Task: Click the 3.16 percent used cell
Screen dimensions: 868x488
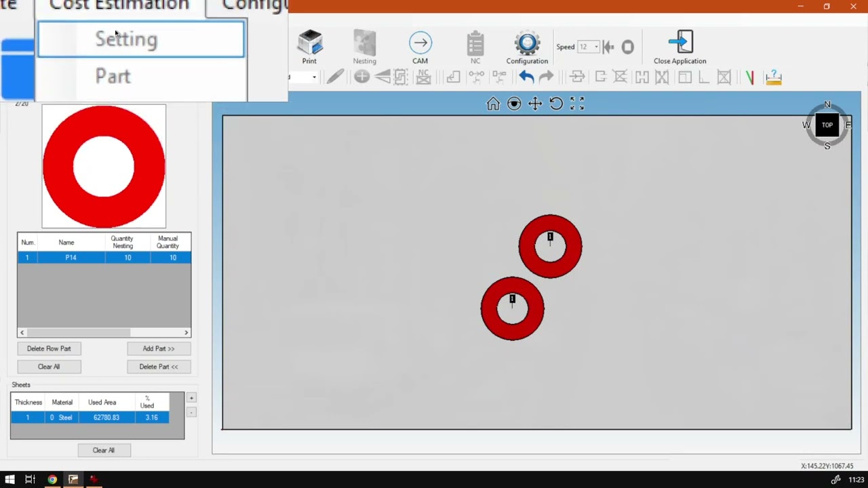Action: point(151,418)
